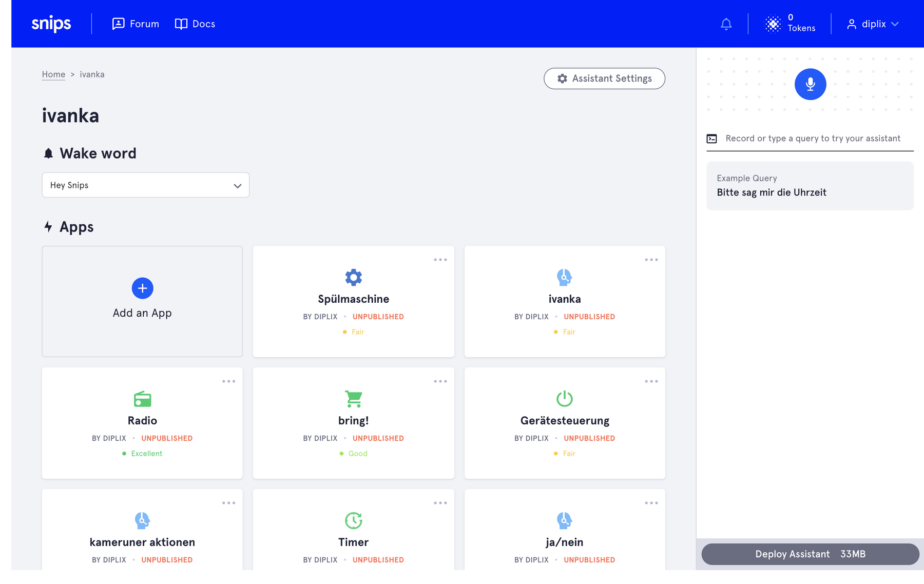Click the Spülmaschine gear icon

click(x=353, y=277)
